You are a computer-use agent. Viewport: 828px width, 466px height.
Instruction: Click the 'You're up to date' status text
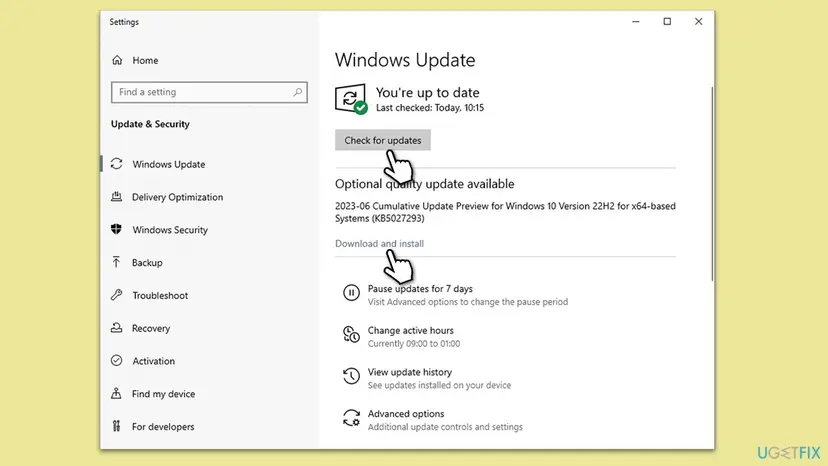(x=428, y=92)
